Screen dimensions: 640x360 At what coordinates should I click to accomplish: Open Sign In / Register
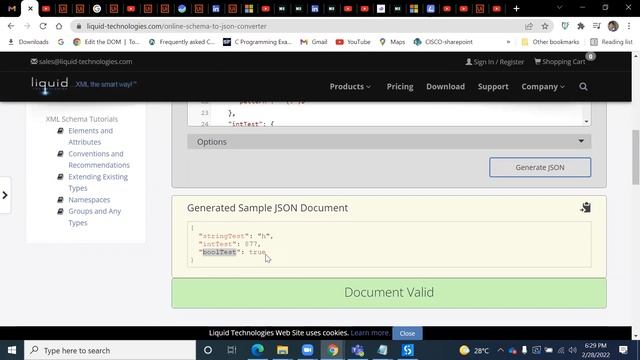point(495,62)
